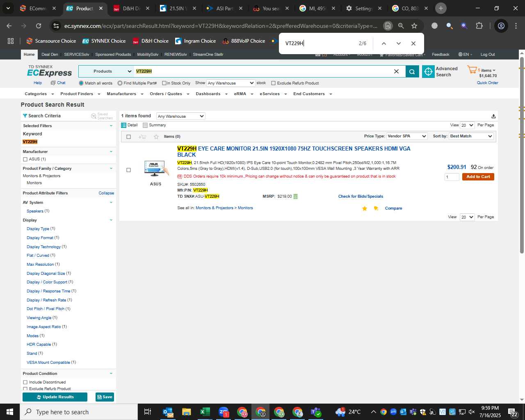
Task: Click Save search button
Action: coord(105,397)
